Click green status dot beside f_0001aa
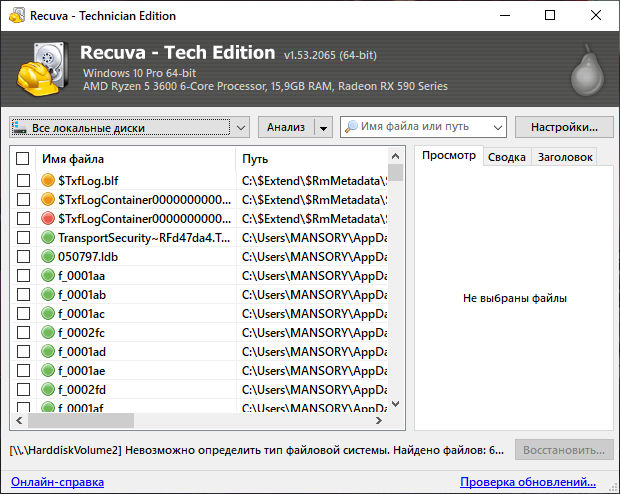The width and height of the screenshot is (620, 494). click(47, 276)
